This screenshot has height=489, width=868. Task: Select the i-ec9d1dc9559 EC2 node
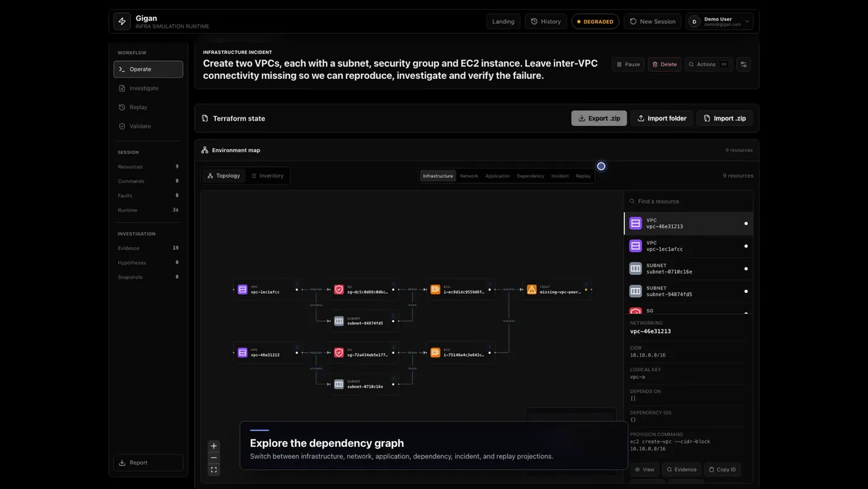[460, 289]
